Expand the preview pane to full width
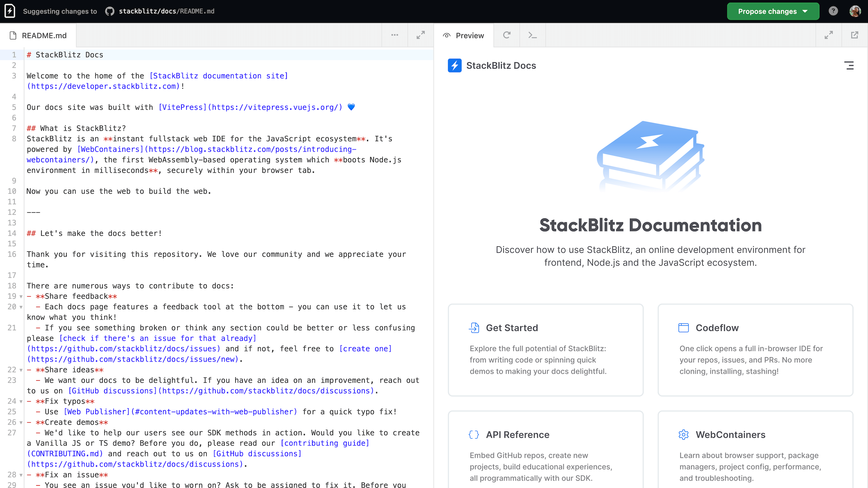Image resolution: width=868 pixels, height=488 pixels. pyautogui.click(x=829, y=35)
